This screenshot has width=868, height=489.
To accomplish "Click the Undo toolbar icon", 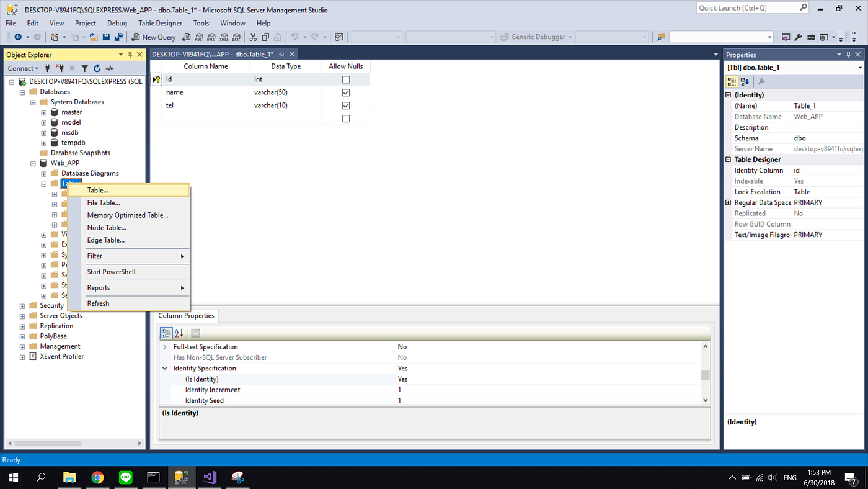I will click(x=296, y=37).
